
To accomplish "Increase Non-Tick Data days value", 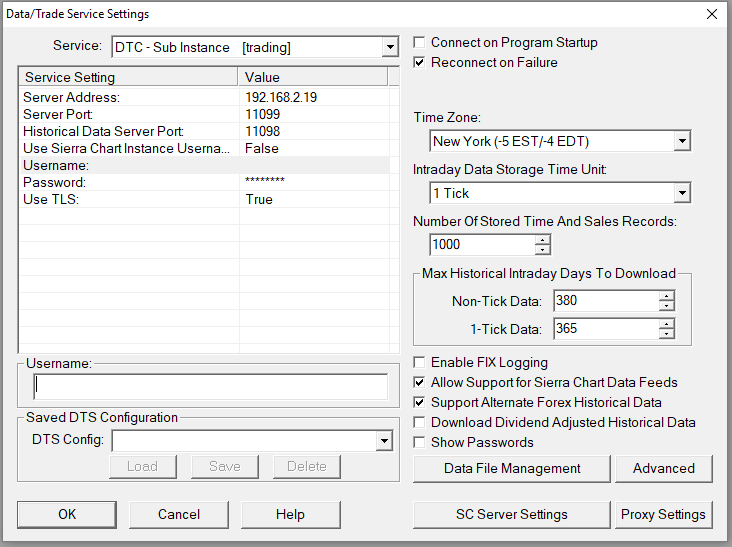I will coord(667,296).
